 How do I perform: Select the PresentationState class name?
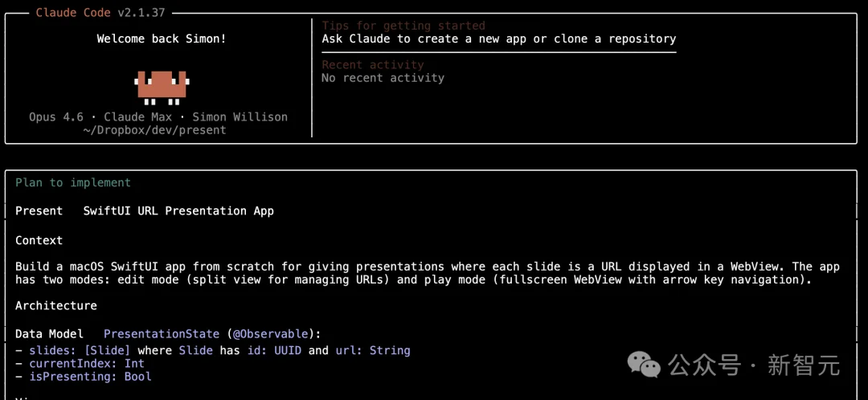(x=161, y=334)
